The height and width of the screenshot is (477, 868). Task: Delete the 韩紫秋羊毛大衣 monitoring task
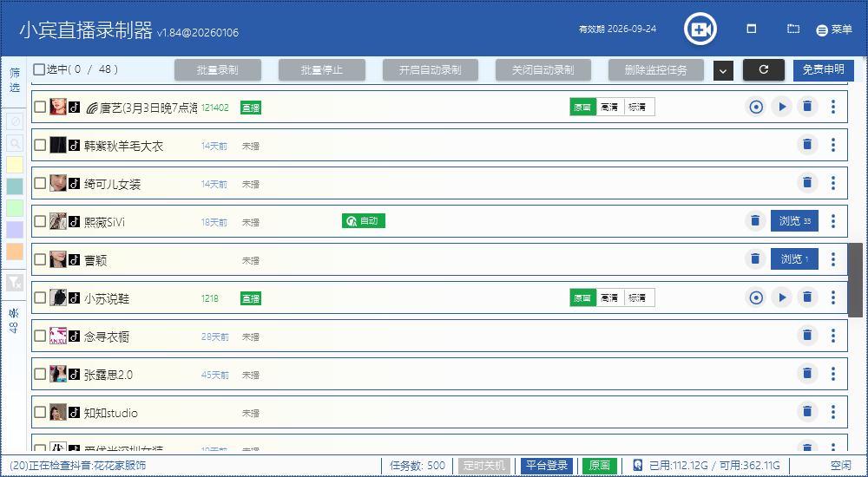click(x=807, y=145)
